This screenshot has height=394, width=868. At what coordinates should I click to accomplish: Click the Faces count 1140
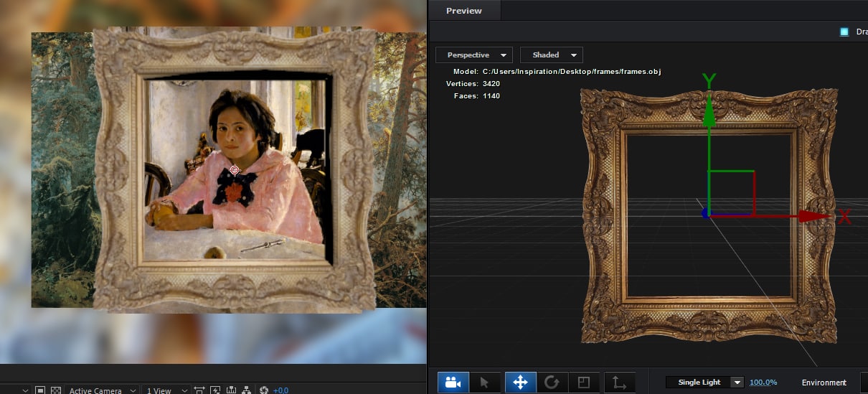click(x=491, y=95)
